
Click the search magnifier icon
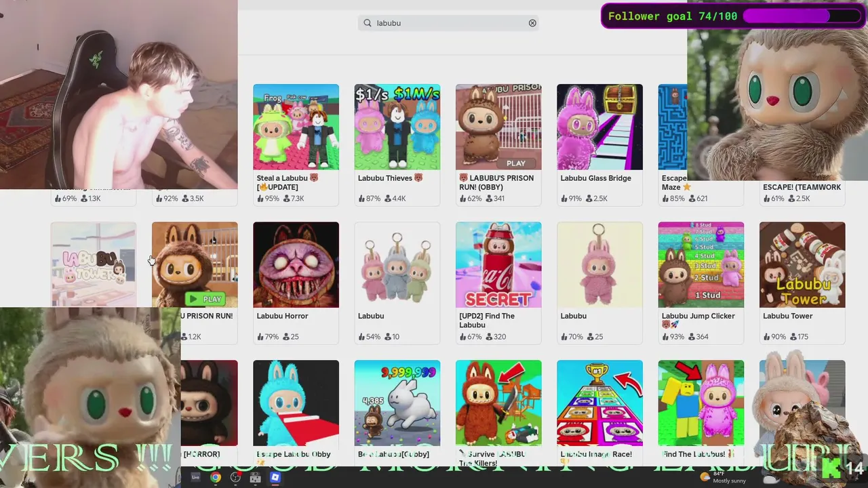(368, 23)
